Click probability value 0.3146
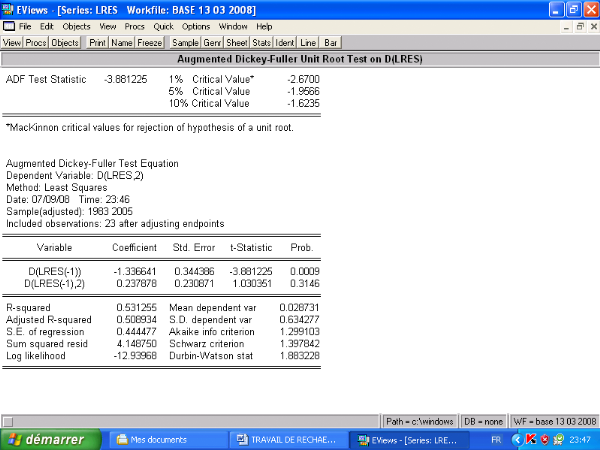Viewport: 600px width, 450px height. click(305, 284)
